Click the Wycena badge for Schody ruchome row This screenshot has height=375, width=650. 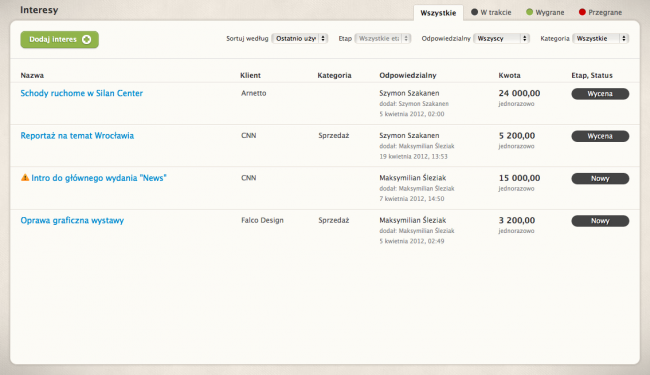(x=600, y=94)
